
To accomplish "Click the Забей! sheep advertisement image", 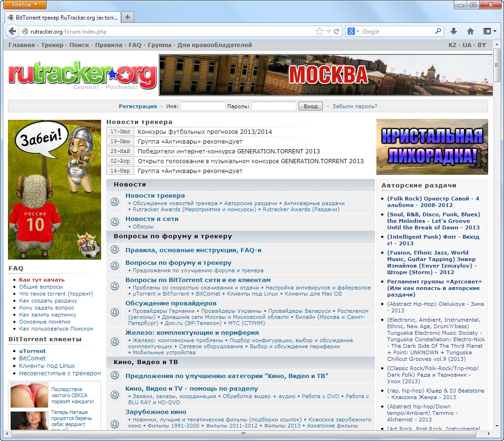I will pyautogui.click(x=54, y=190).
